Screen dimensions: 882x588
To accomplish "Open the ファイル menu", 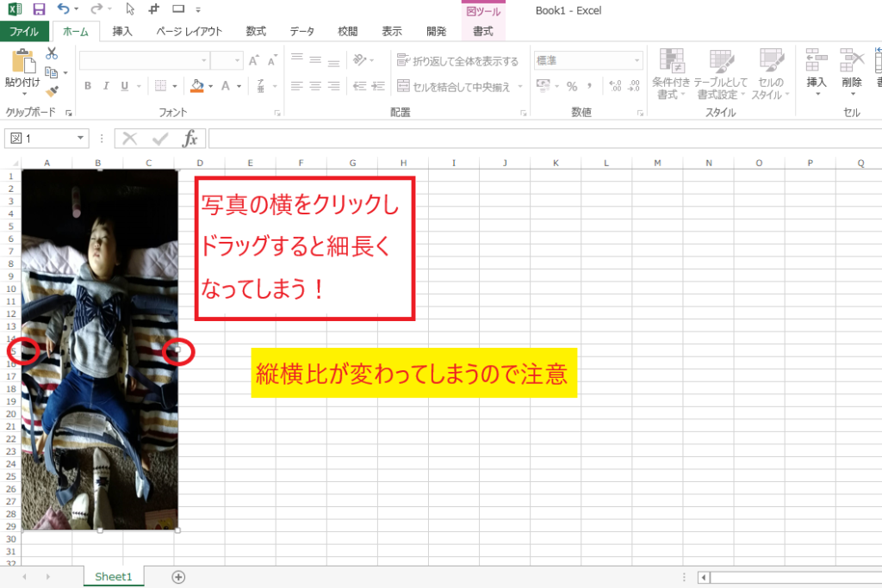I will 23,31.
